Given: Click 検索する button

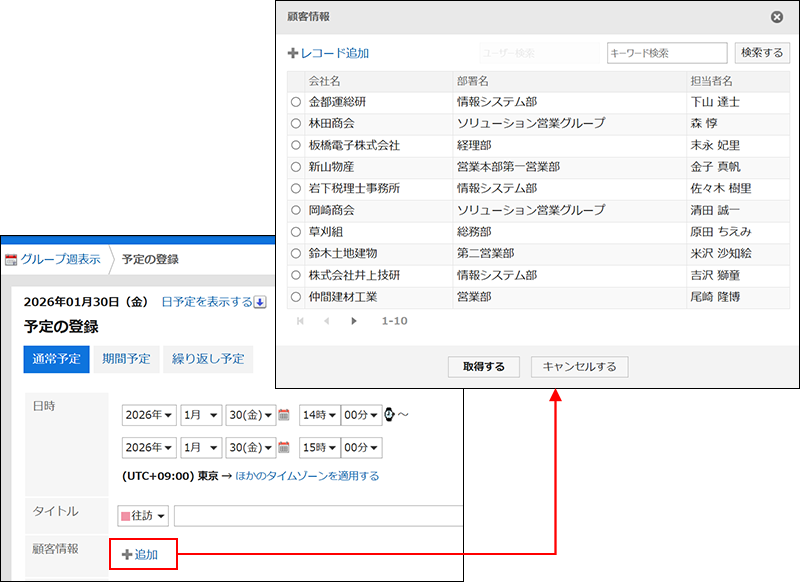Looking at the screenshot, I should coord(762,53).
